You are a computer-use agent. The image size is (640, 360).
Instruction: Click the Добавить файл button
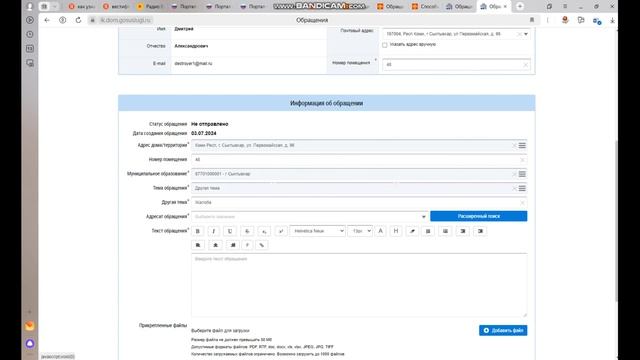point(503,330)
